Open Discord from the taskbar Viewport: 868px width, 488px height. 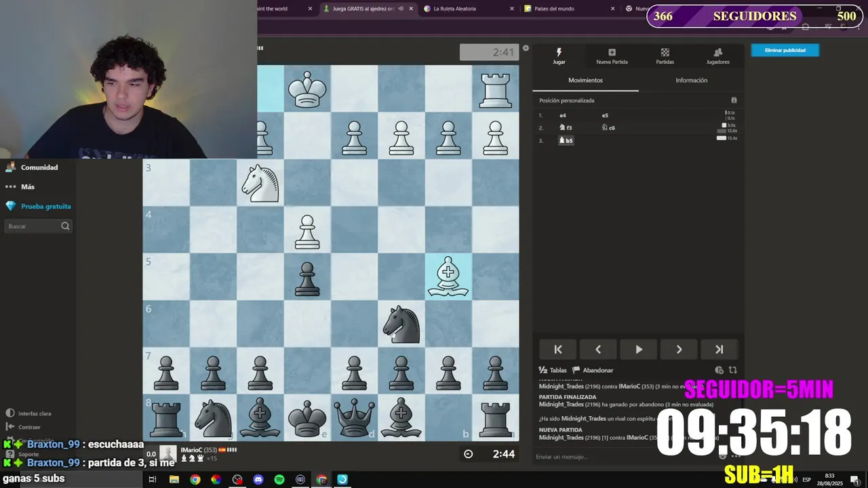coord(258,479)
